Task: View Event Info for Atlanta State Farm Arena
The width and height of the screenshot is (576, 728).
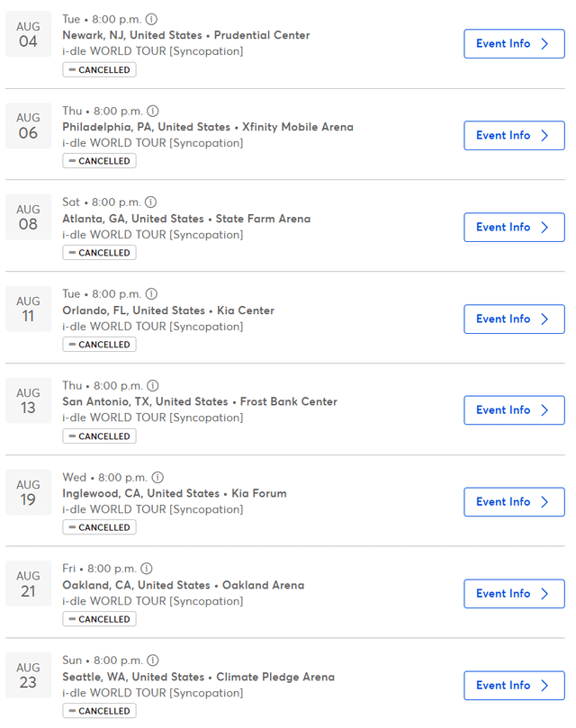Action: [x=514, y=228]
